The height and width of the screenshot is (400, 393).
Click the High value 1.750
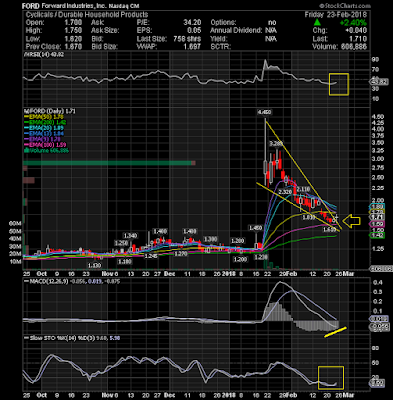coord(73,31)
